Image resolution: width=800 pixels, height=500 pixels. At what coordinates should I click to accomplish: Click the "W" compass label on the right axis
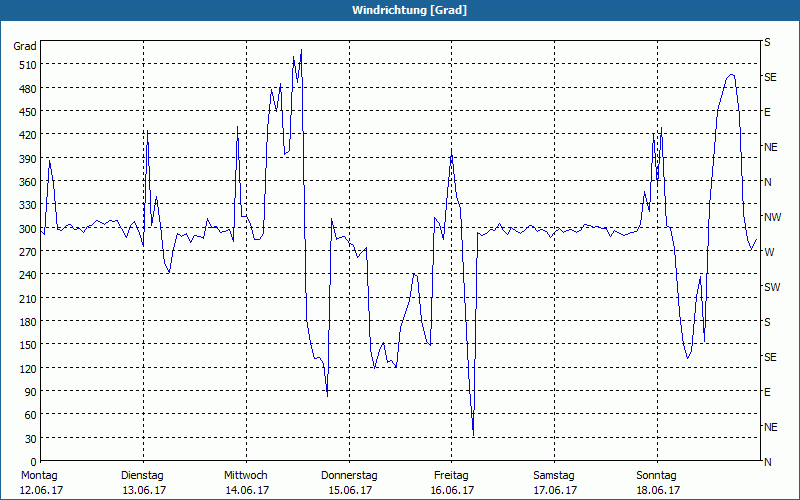coord(769,252)
